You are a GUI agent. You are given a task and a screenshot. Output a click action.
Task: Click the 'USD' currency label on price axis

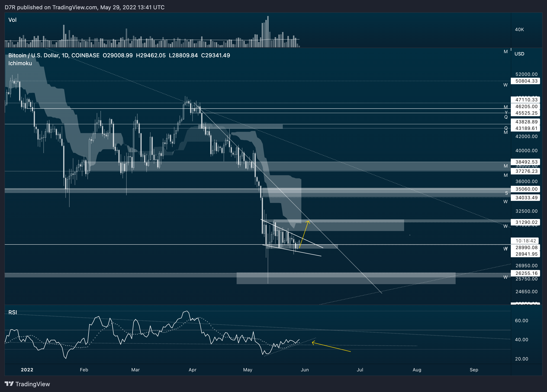(519, 54)
